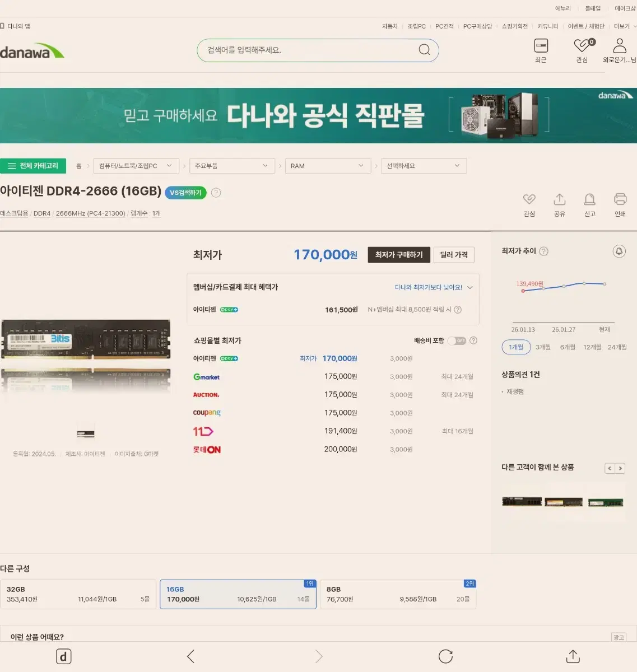This screenshot has height=672, width=637.
Task: Click the 최저가 구매하기 button
Action: [399, 255]
